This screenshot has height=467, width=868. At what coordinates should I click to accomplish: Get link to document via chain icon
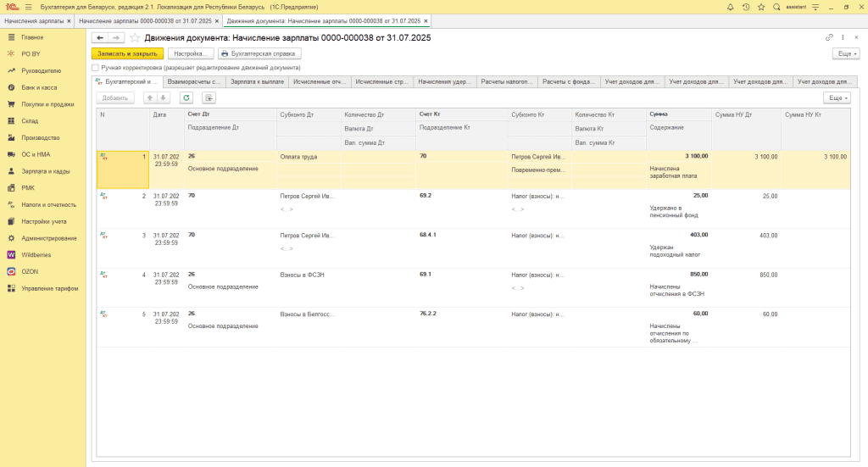point(829,38)
